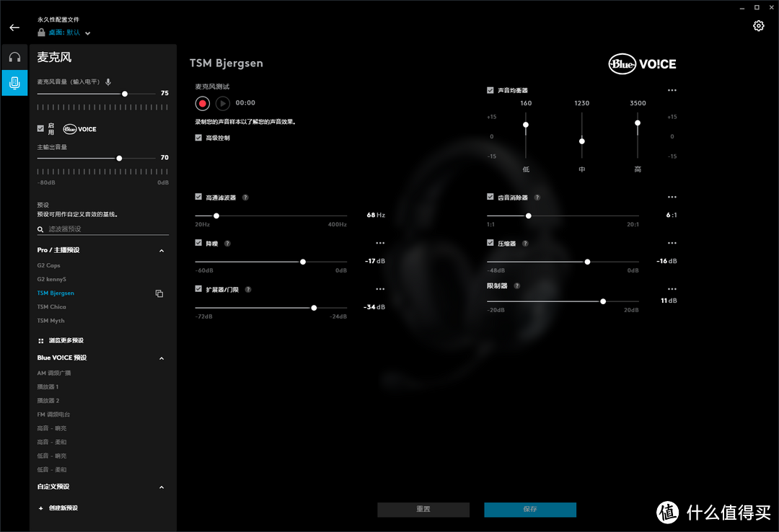
Task: Click the grid icon for 浏览更多预设
Action: tap(40, 341)
